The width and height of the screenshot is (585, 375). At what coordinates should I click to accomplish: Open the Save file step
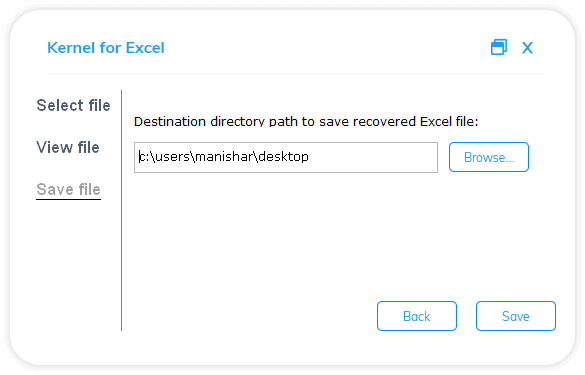[69, 189]
